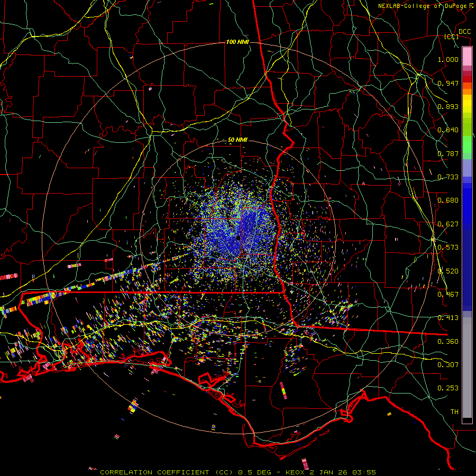
Task: Select the "0.947" scale value
Action: tap(448, 83)
